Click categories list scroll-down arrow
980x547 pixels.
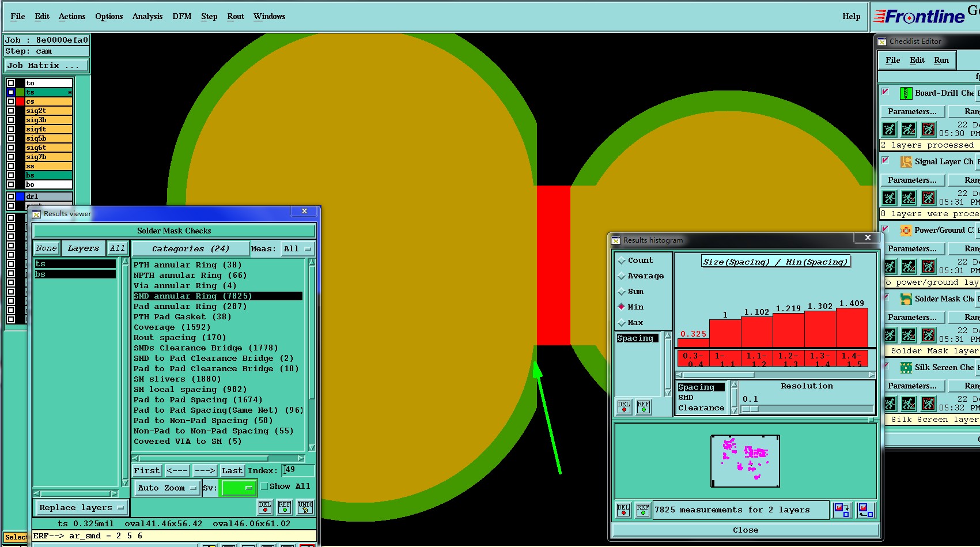tap(312, 447)
